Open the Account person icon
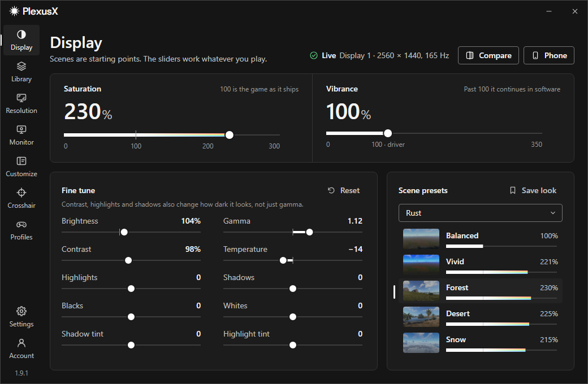Screen dimensions: 588x384 [21, 343]
